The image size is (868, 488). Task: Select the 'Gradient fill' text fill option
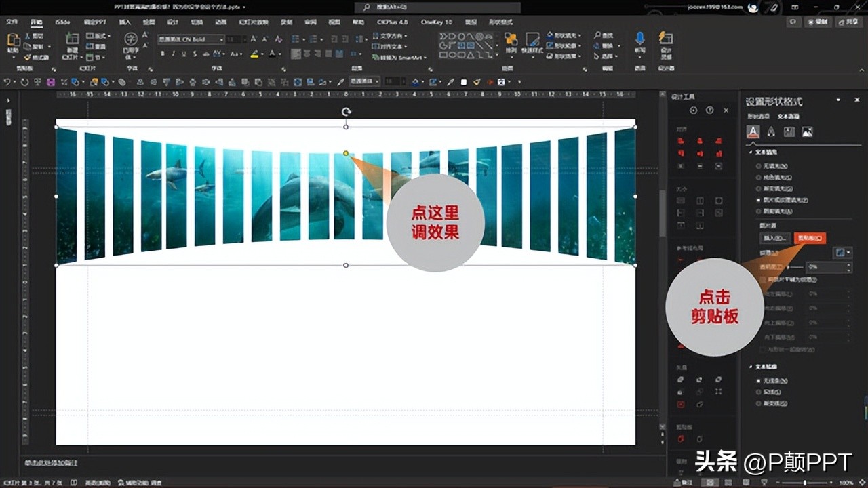coord(759,188)
